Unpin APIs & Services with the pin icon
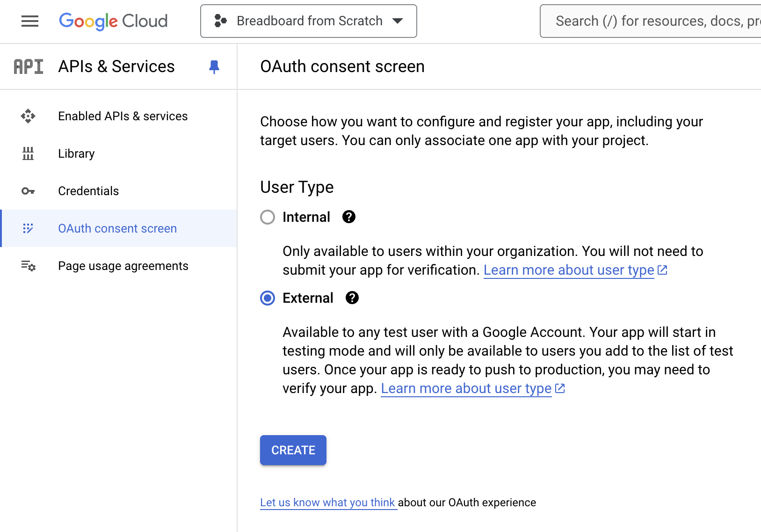The height and width of the screenshot is (532, 761). click(214, 67)
